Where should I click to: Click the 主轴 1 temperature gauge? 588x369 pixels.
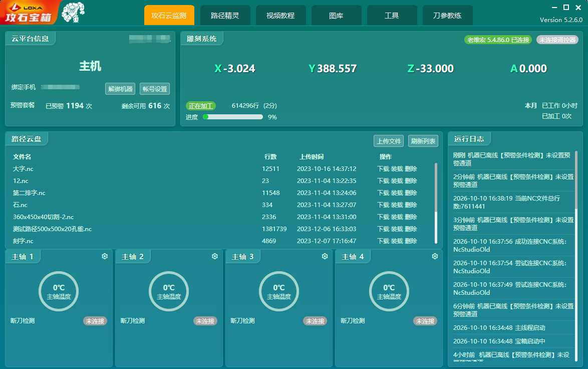(x=59, y=291)
